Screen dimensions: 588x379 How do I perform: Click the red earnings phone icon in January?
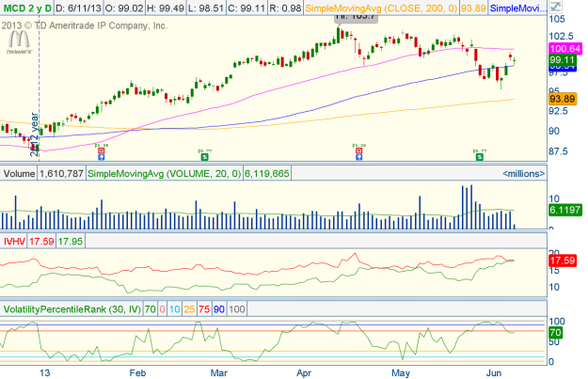click(102, 150)
